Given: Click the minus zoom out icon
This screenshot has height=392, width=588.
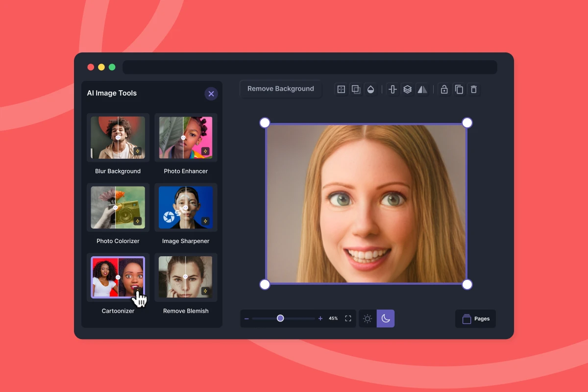Looking at the screenshot, I should tap(246, 318).
